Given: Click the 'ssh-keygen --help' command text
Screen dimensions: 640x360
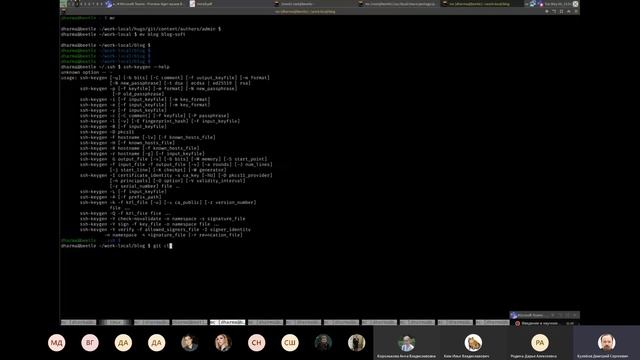Looking at the screenshot, I should [x=146, y=67].
